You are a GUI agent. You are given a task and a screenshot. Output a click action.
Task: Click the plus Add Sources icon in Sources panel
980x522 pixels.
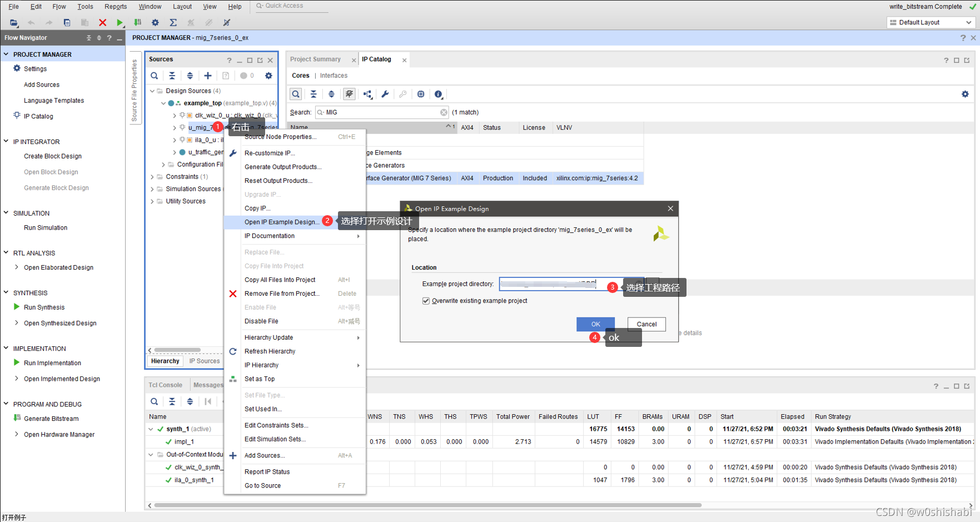(208, 76)
